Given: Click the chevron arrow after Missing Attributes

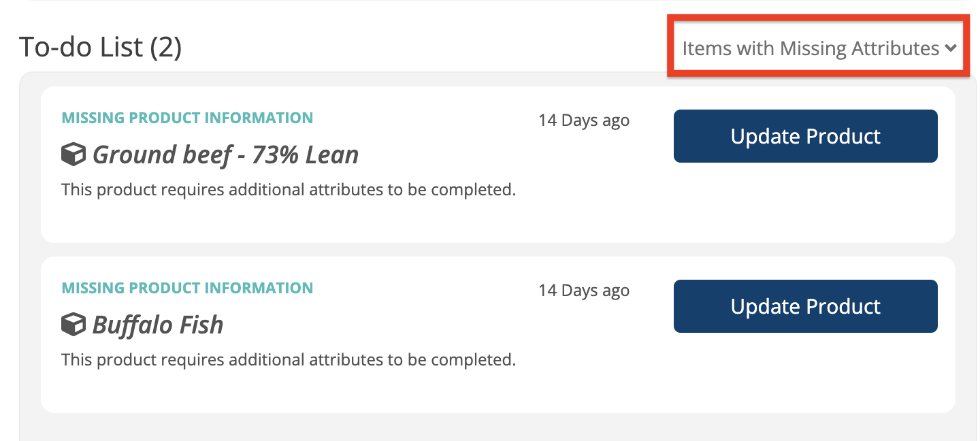Looking at the screenshot, I should (951, 48).
